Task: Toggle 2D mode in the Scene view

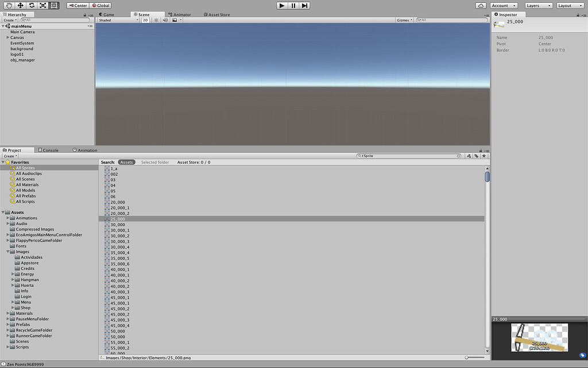Action: (x=145, y=20)
